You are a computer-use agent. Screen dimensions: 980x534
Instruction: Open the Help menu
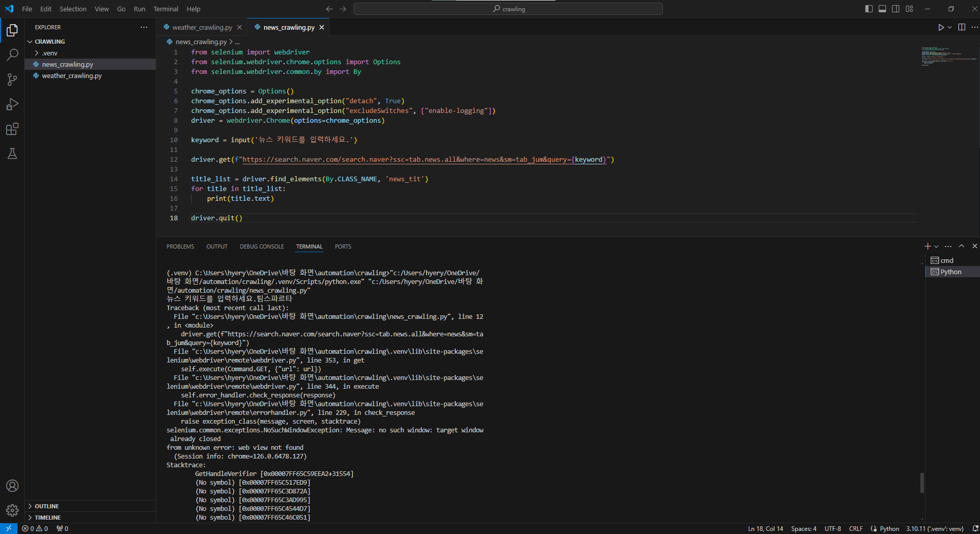pos(193,9)
